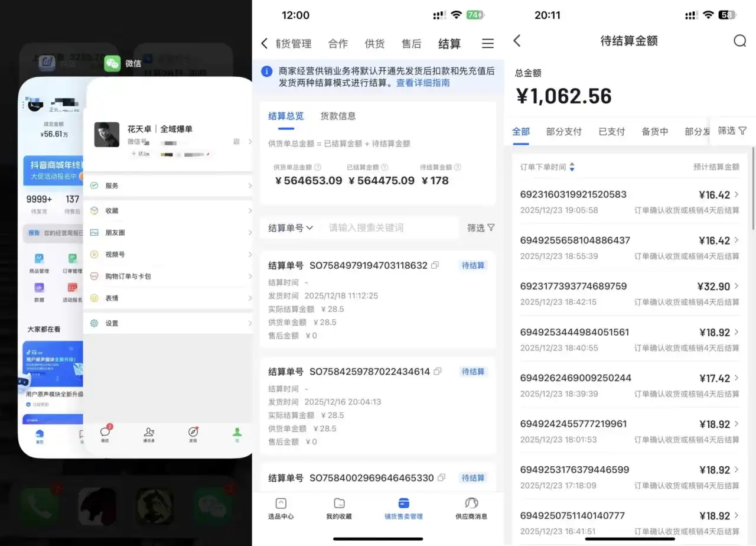
Task: Open 我的收藏 in the bottom bar
Action: click(339, 508)
